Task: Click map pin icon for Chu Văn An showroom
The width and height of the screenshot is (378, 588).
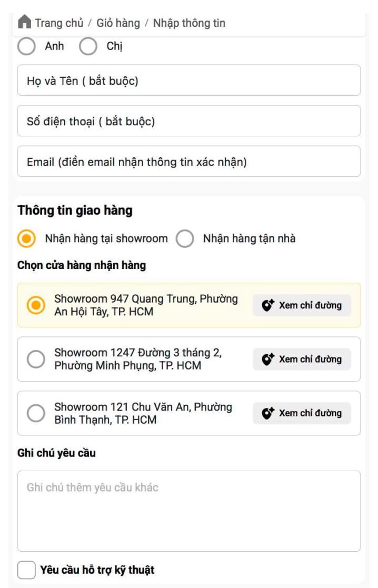Action: (x=268, y=413)
